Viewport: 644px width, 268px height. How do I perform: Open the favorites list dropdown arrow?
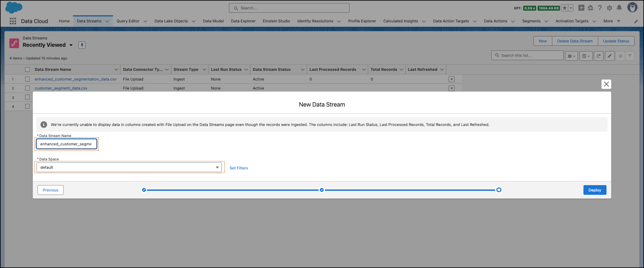(x=571, y=8)
